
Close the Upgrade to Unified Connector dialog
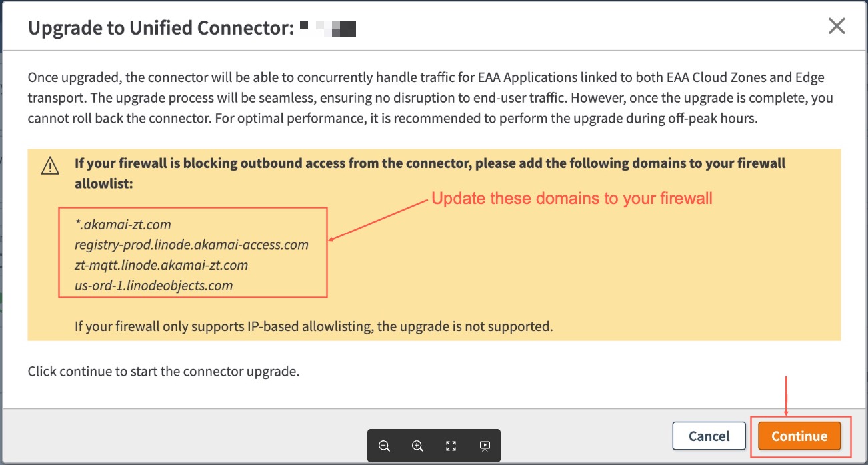(x=836, y=27)
